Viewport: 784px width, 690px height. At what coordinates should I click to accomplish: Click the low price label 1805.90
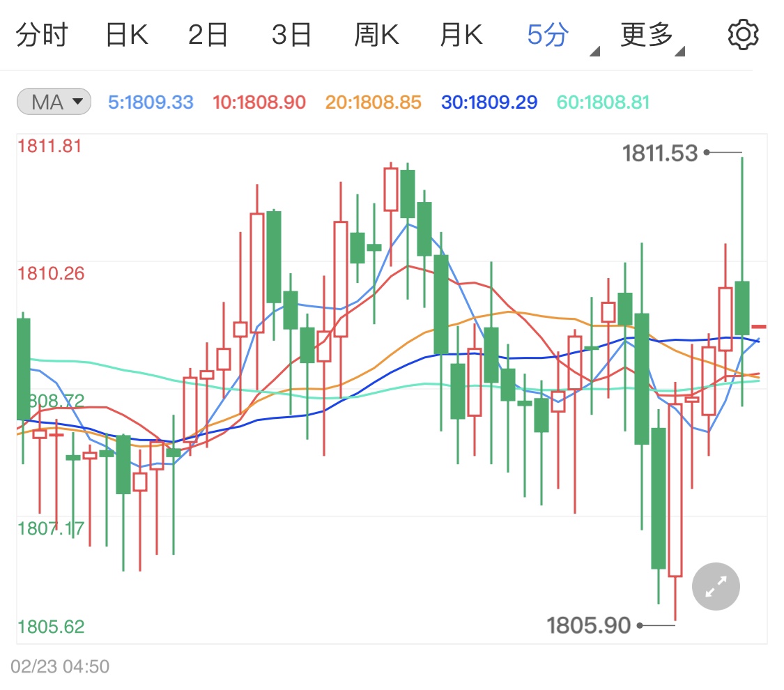(x=588, y=625)
